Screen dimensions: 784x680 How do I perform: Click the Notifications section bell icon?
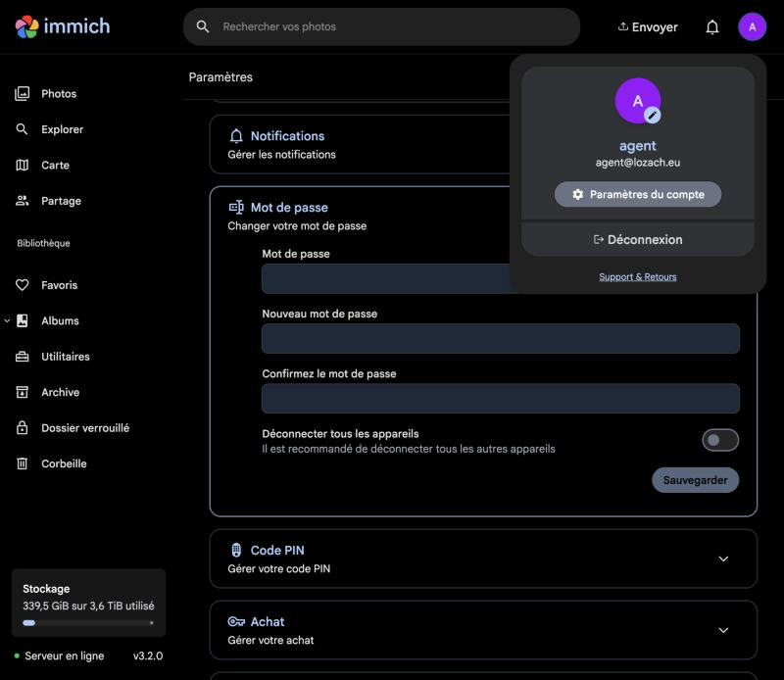236,136
